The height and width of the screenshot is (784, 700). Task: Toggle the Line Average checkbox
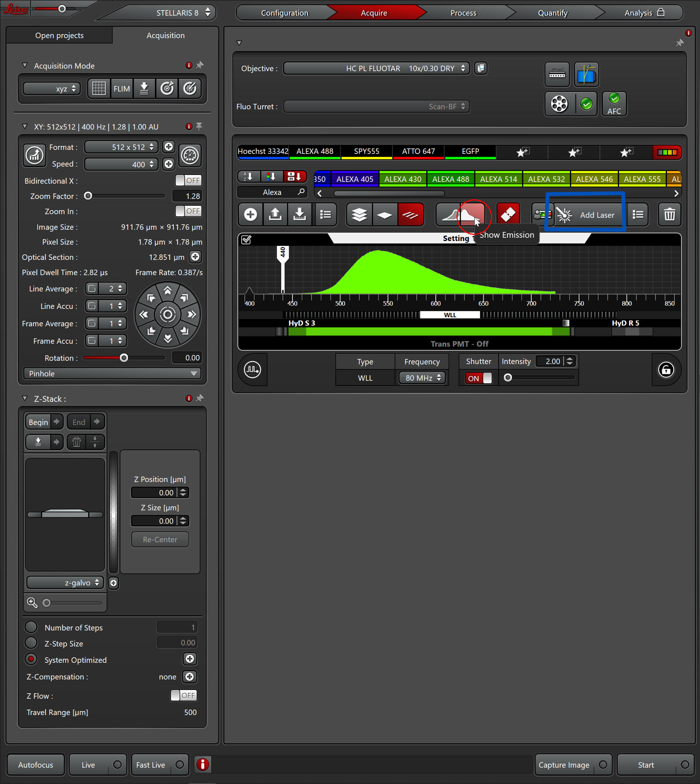92,289
